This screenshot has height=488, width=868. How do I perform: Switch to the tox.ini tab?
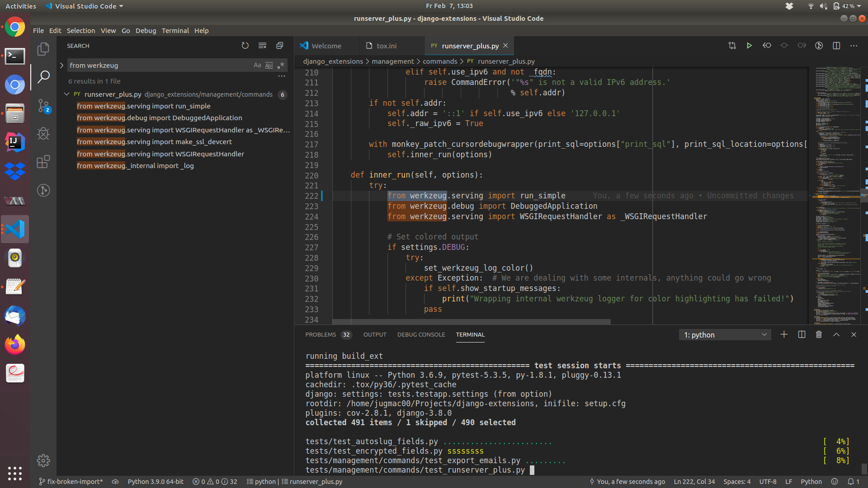click(387, 46)
